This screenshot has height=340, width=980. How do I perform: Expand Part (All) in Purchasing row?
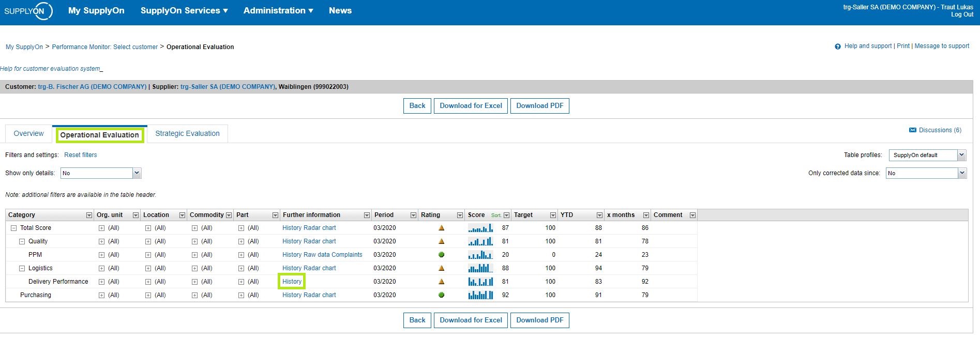click(x=241, y=295)
